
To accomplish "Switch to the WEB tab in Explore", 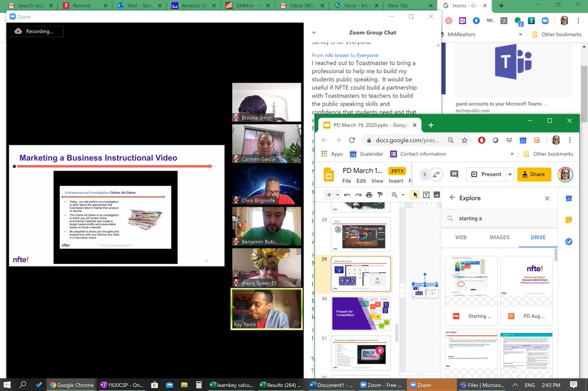I will point(461,237).
